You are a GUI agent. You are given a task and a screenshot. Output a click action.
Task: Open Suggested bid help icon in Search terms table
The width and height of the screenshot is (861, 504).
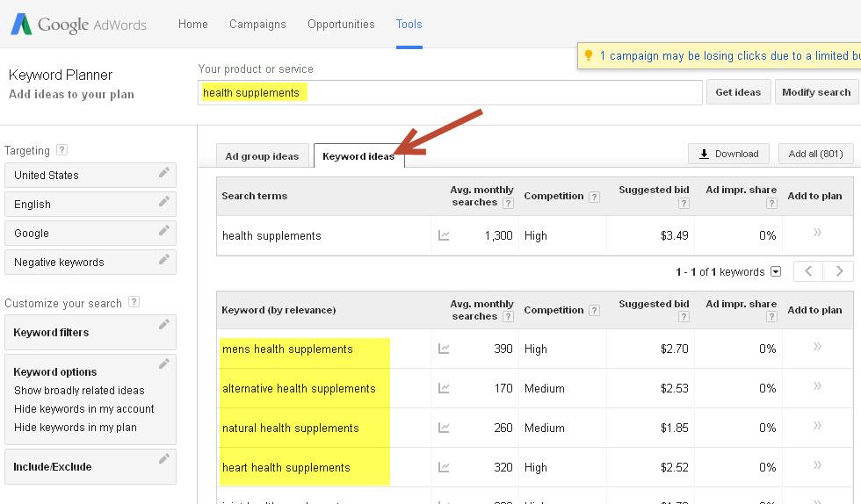click(x=684, y=203)
